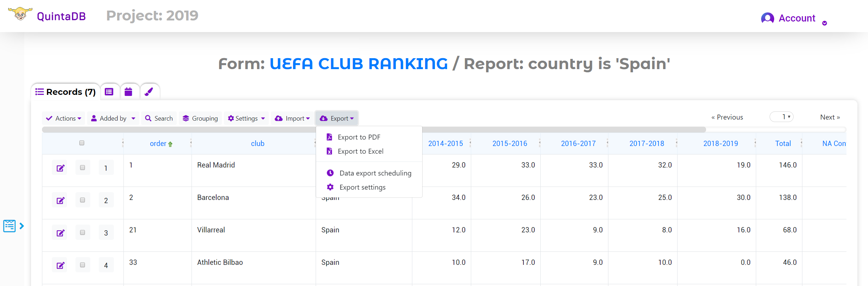The image size is (868, 286).
Task: Click the QuintaDB mascot logo icon
Action: pyautogui.click(x=20, y=14)
